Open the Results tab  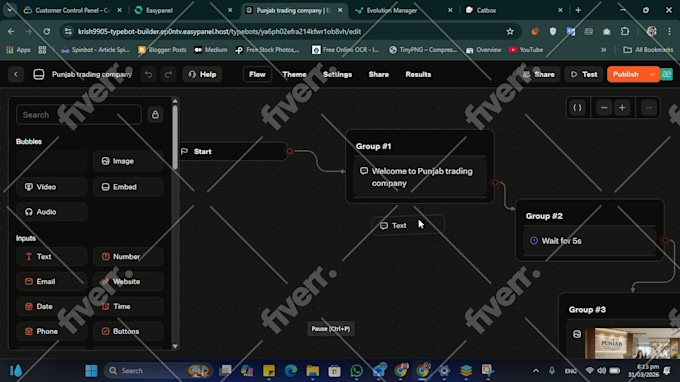418,75
